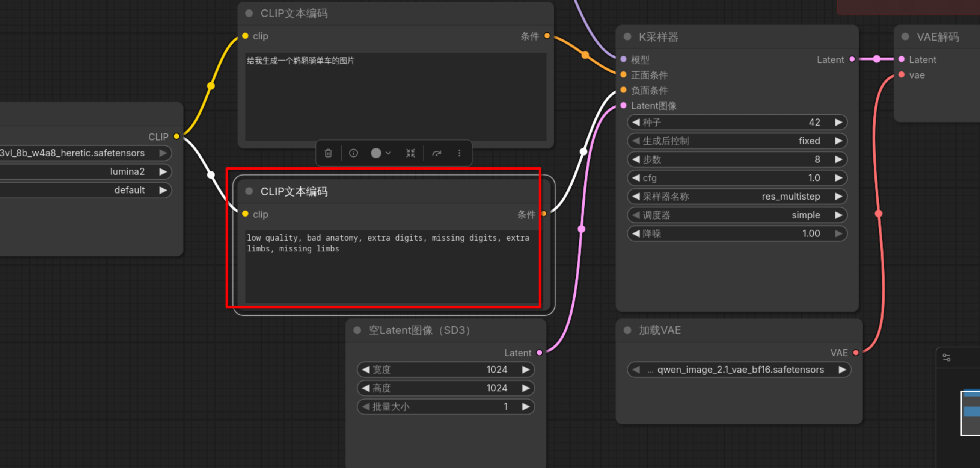This screenshot has width=980, height=468.
Task: Toggle collapse dot on K采样器 node
Action: pos(627,37)
